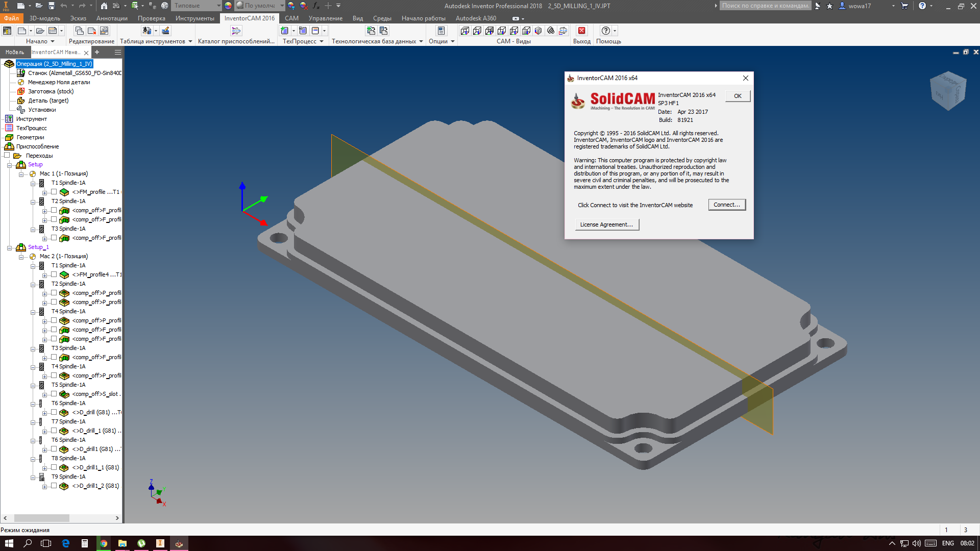Collapse the Mac 2 (1- Позиция) node
980x551 pixels.
coord(21,257)
